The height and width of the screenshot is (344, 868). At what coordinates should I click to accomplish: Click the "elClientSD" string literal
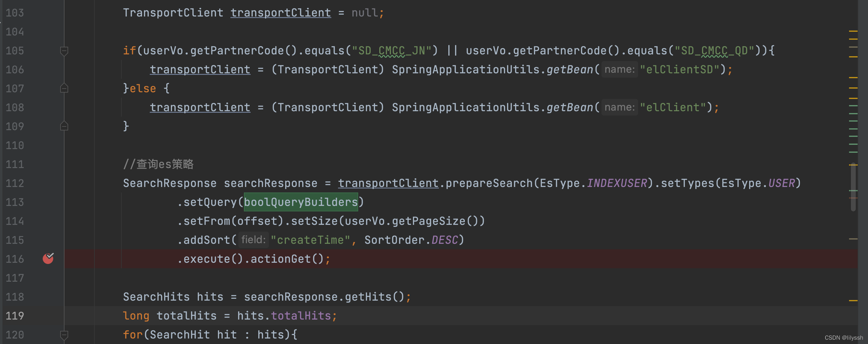679,69
